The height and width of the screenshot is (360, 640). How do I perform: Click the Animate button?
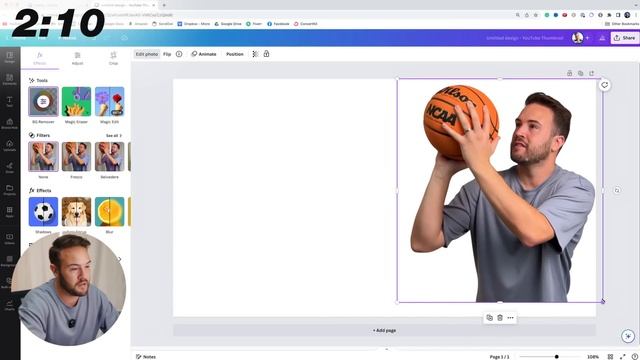204,54
